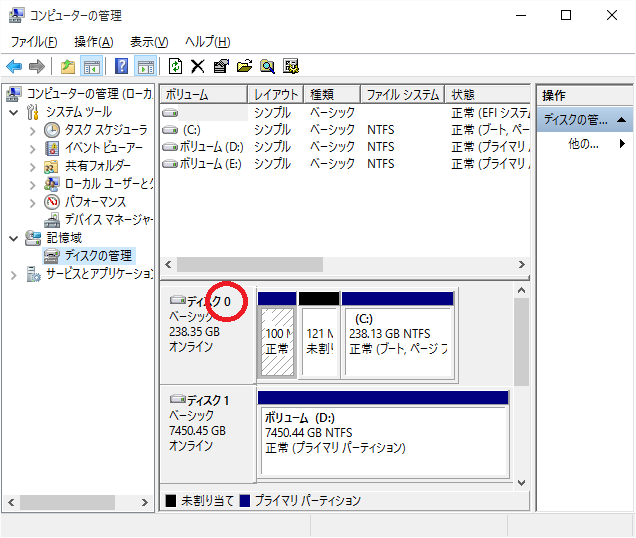Click the volume list horizontal scrollbar thumb
Viewport: 636px width, 538px height.
[x=250, y=265]
